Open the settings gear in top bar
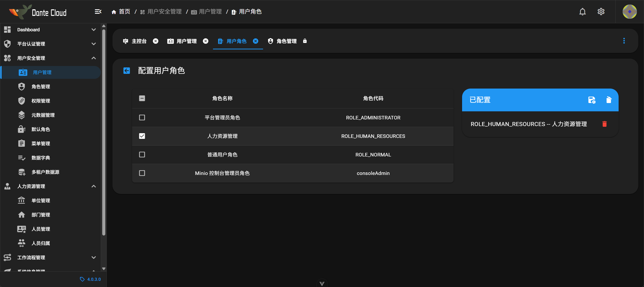 coord(601,11)
